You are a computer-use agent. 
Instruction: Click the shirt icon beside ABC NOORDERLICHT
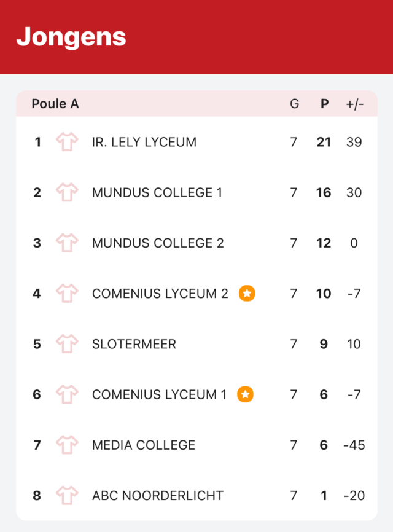[x=67, y=495]
